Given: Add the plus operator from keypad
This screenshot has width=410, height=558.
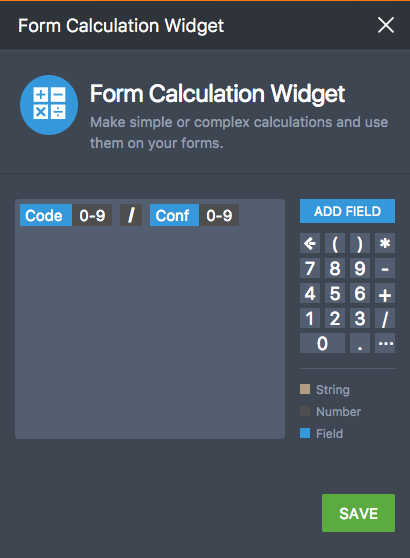Looking at the screenshot, I should tap(385, 293).
